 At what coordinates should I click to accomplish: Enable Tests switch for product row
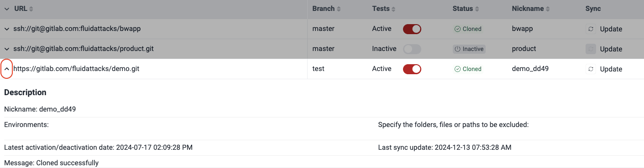pos(412,49)
